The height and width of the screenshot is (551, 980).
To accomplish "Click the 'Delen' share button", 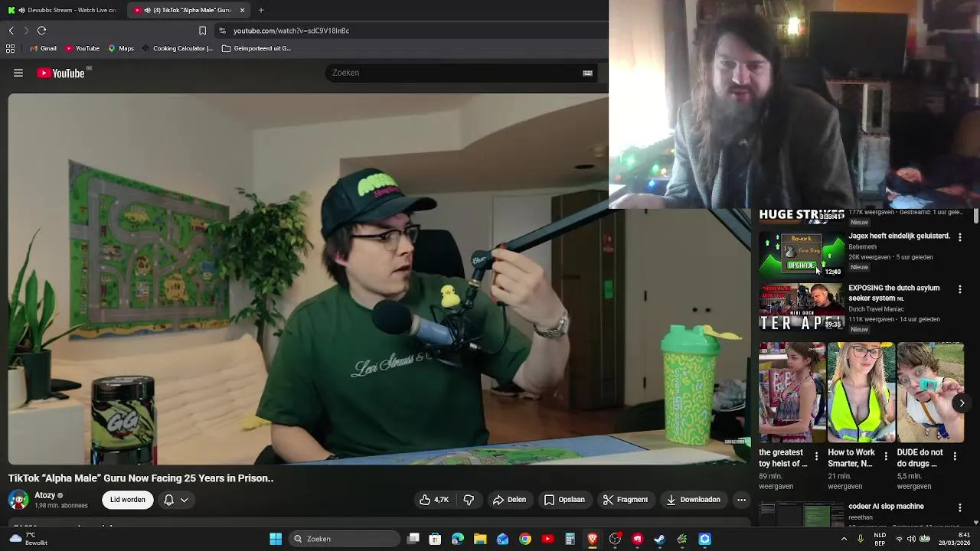I will (509, 500).
